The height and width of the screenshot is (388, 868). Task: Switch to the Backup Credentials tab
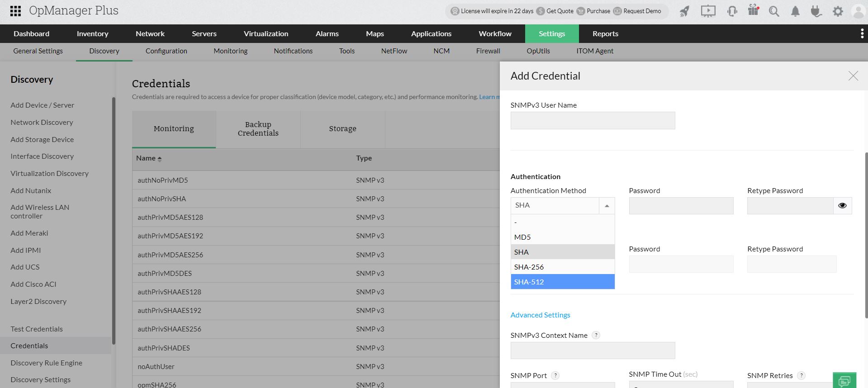pyautogui.click(x=258, y=129)
